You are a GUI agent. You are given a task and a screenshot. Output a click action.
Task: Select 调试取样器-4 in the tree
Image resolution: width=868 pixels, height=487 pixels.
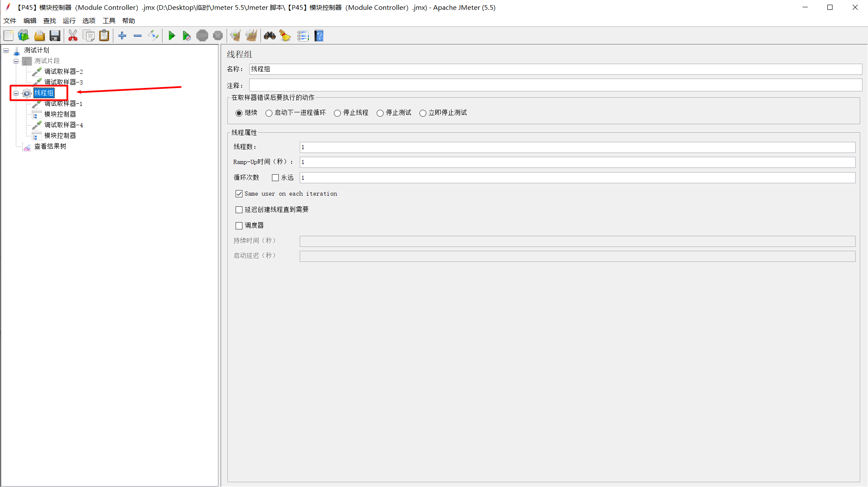64,125
